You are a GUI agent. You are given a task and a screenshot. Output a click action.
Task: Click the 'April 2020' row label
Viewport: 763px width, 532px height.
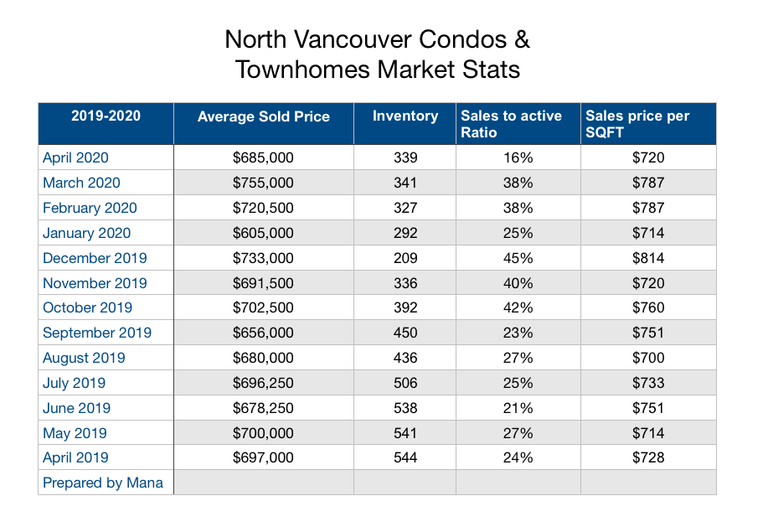[75, 158]
